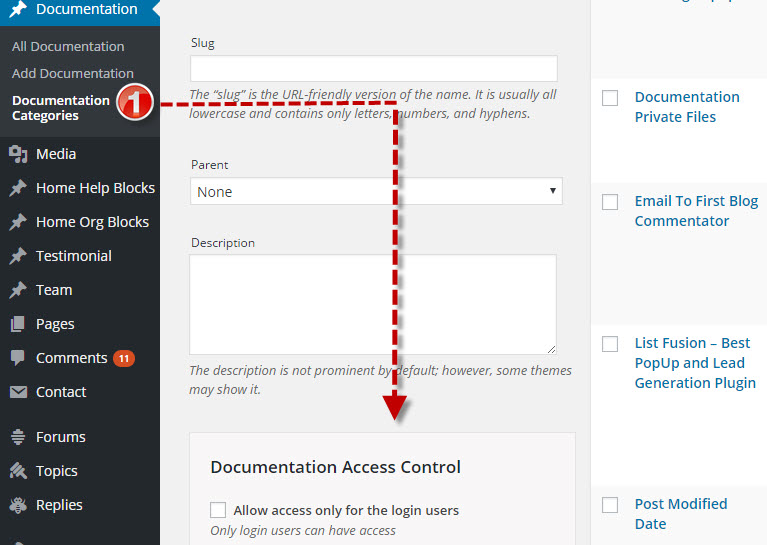Click into the Slug text field
767x545 pixels.
(373, 68)
